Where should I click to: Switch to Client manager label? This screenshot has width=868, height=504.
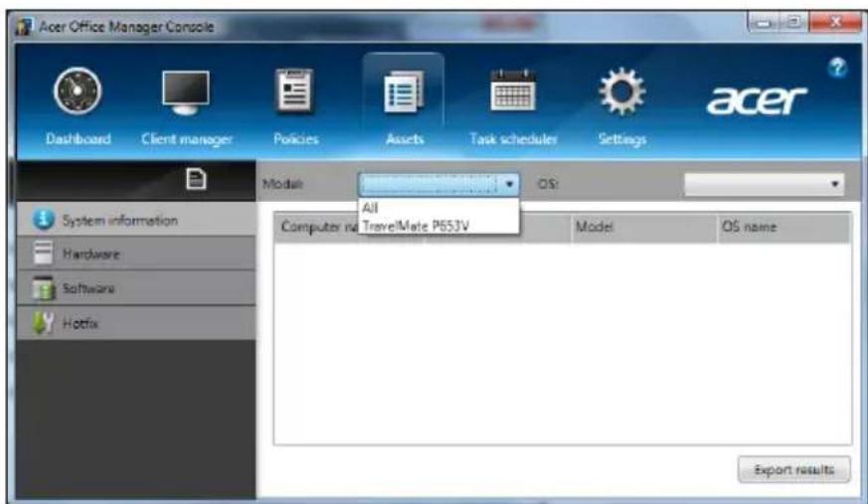(x=187, y=139)
